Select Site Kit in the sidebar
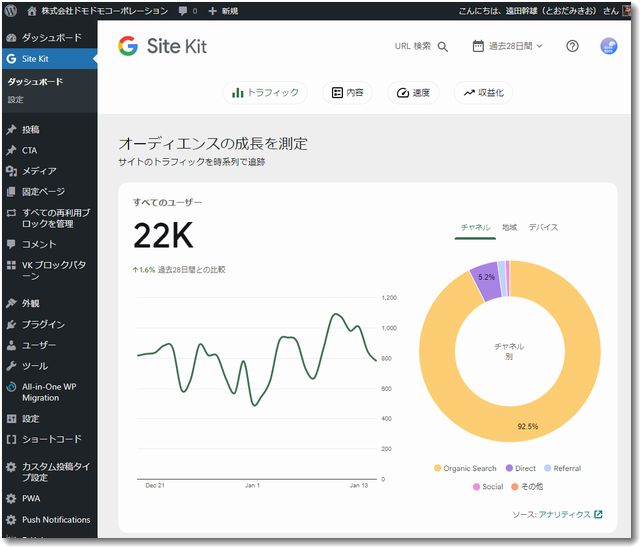Image resolution: width=640 pixels, height=547 pixels. pos(49,59)
